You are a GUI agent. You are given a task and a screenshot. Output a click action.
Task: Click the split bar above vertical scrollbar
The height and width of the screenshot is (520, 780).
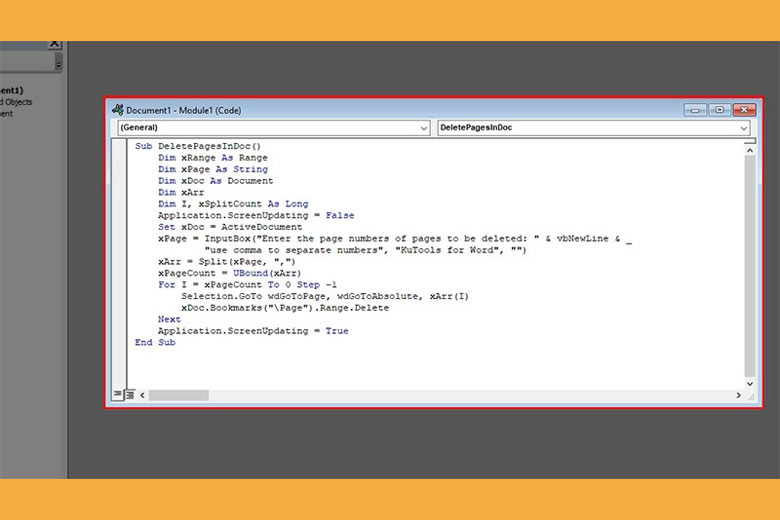point(750,141)
